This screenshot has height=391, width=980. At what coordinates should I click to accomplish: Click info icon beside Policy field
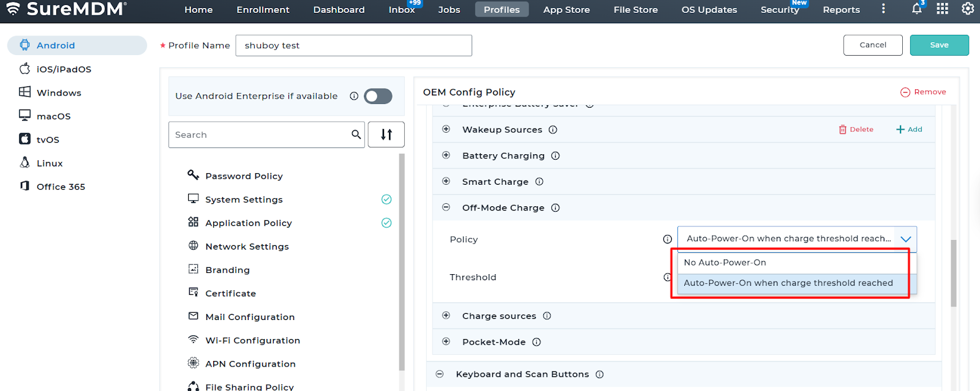pyautogui.click(x=667, y=239)
